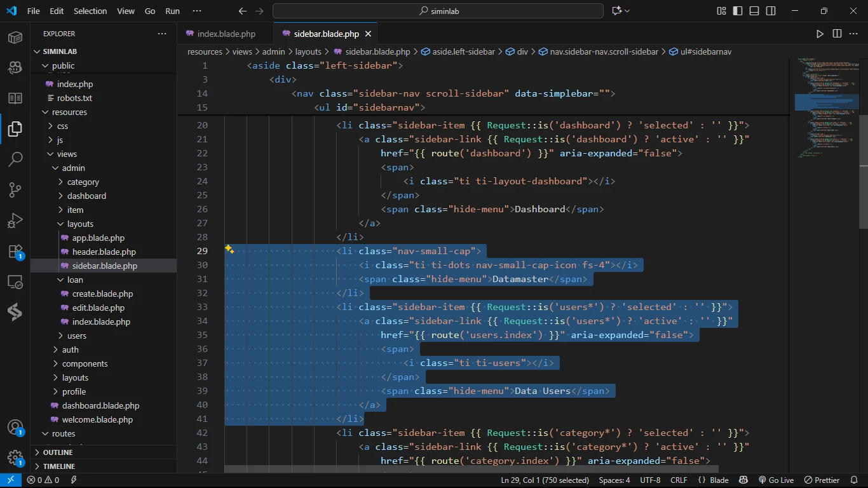Switch to the index.blade.php editor tab
This screenshot has width=868, height=488.
(226, 34)
